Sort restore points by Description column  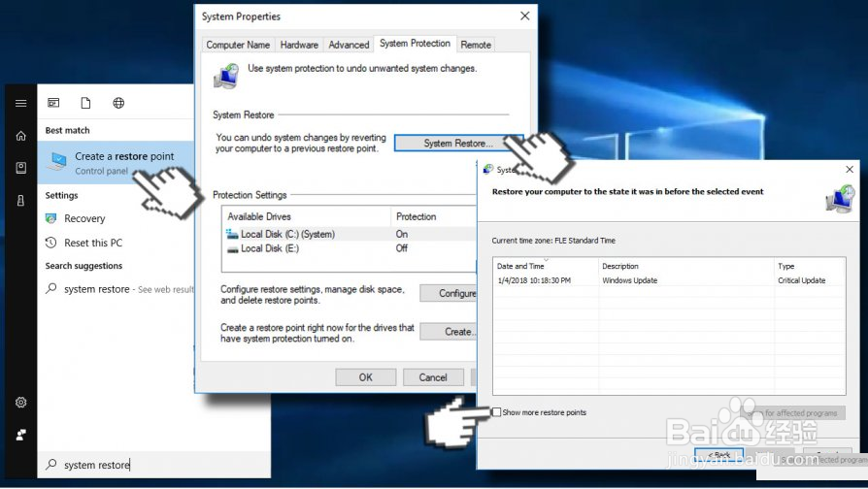coord(686,266)
